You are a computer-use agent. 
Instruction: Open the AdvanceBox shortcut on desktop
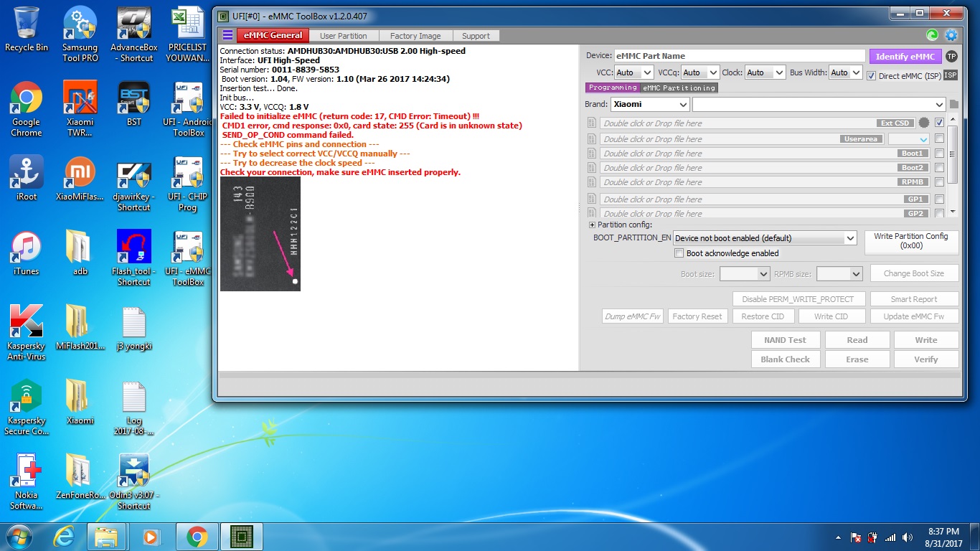tap(134, 34)
